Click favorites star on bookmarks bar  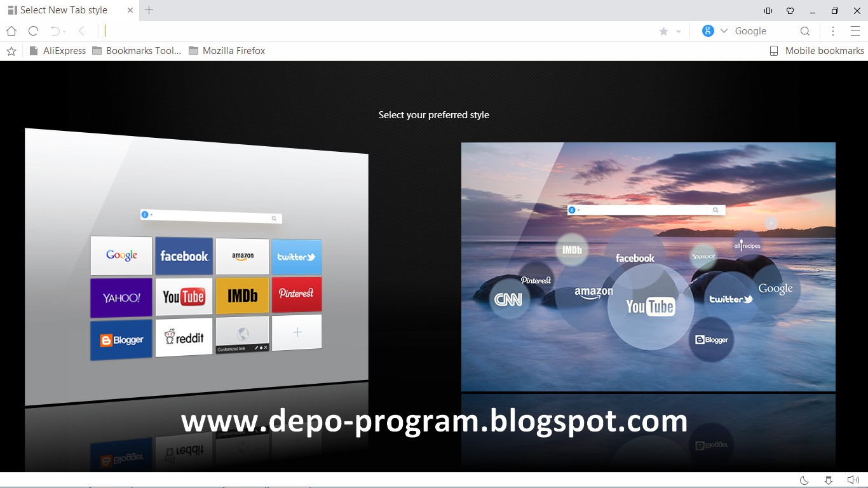[11, 51]
